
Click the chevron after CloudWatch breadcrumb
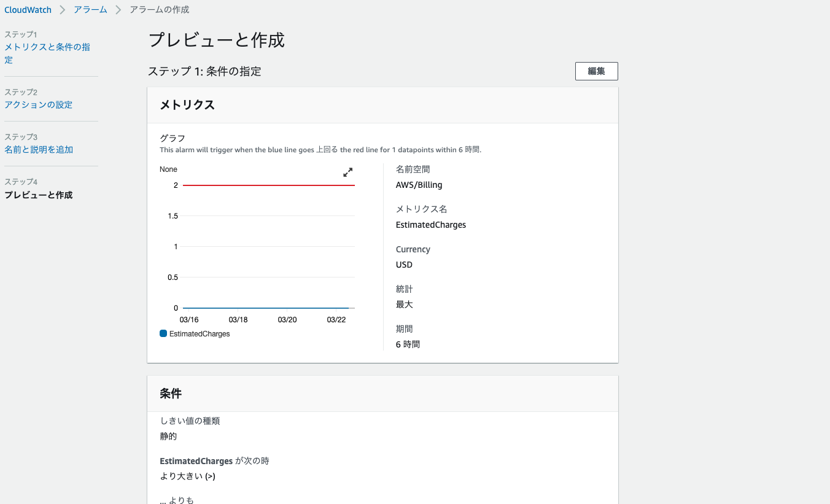click(63, 10)
